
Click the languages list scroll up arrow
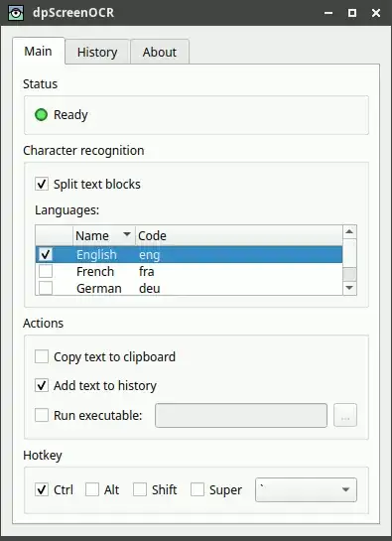349,232
